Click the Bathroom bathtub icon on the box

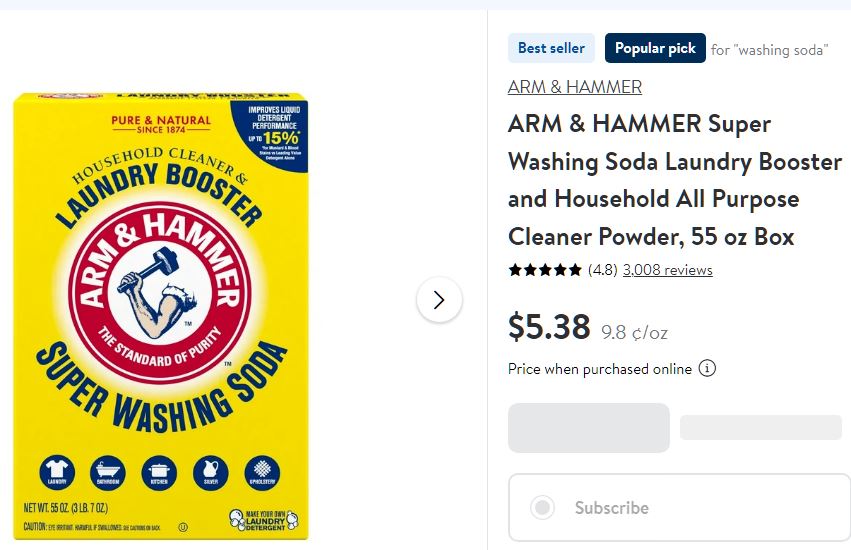[x=107, y=472]
